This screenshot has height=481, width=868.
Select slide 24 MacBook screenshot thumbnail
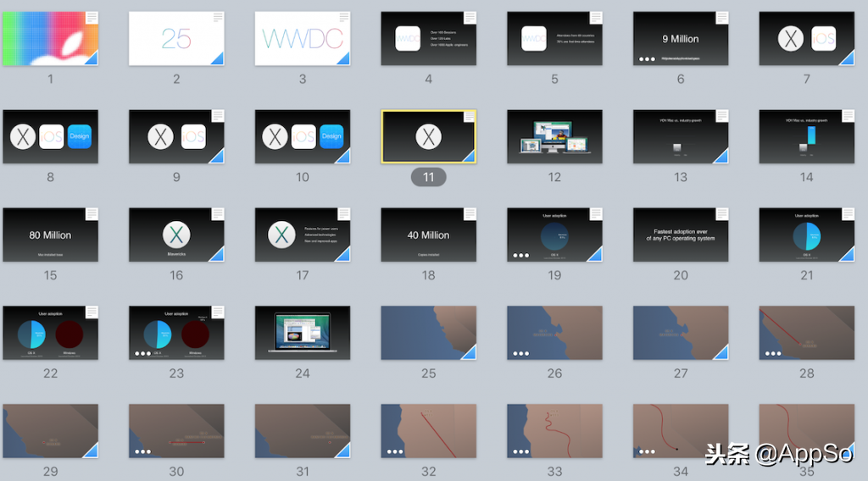pyautogui.click(x=303, y=333)
